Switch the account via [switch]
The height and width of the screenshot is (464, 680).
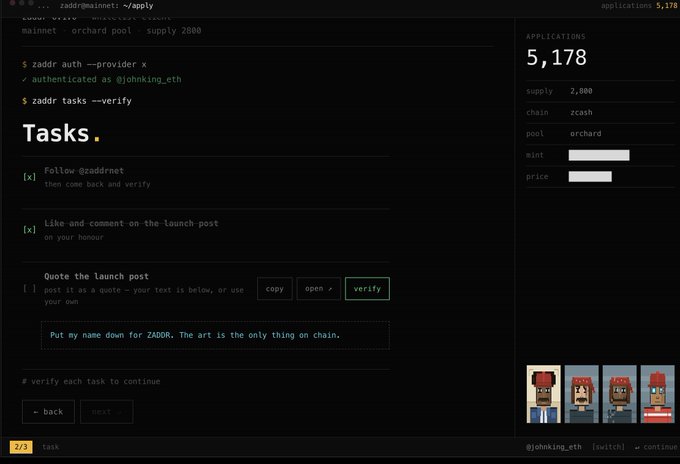[608, 447]
